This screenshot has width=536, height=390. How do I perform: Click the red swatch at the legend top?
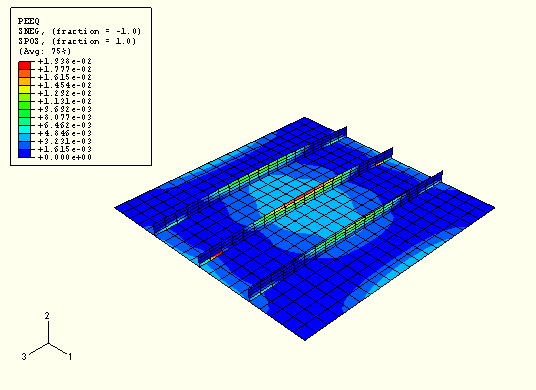[x=24, y=65]
